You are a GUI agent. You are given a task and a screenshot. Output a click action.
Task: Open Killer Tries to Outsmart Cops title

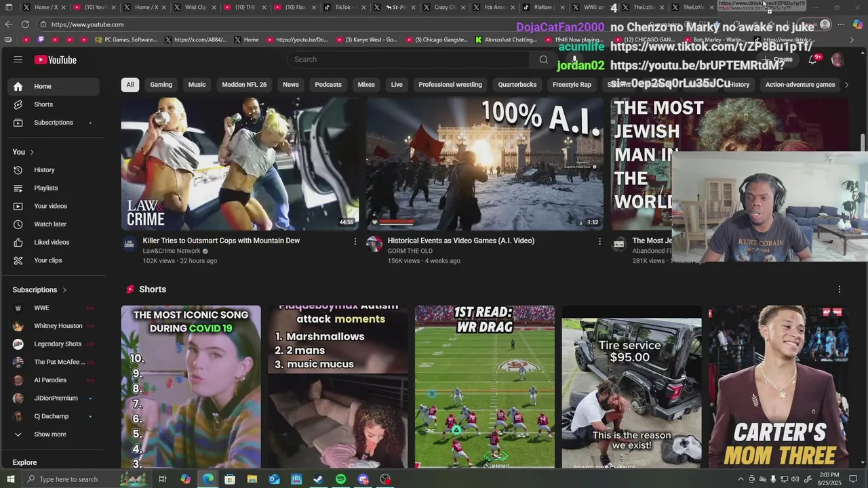221,241
